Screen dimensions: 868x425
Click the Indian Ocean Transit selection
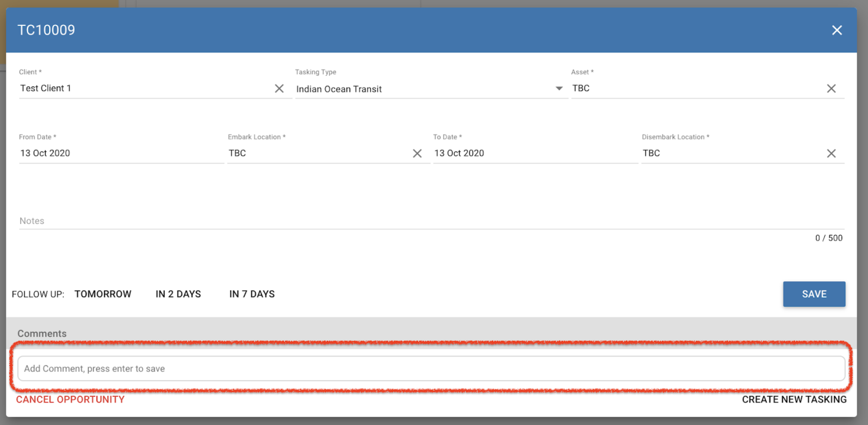coord(339,89)
